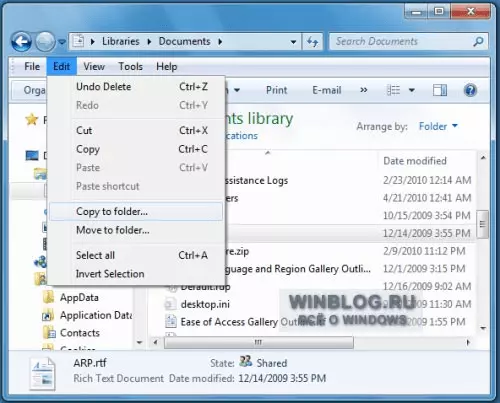Click the search magnifier icon
This screenshot has height=403, width=500.
[x=478, y=42]
